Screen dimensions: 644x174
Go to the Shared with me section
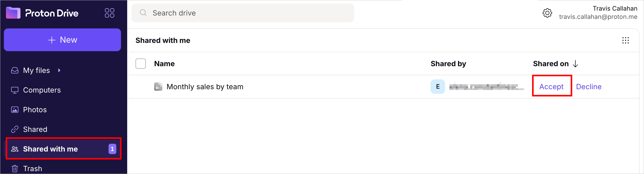(x=51, y=149)
